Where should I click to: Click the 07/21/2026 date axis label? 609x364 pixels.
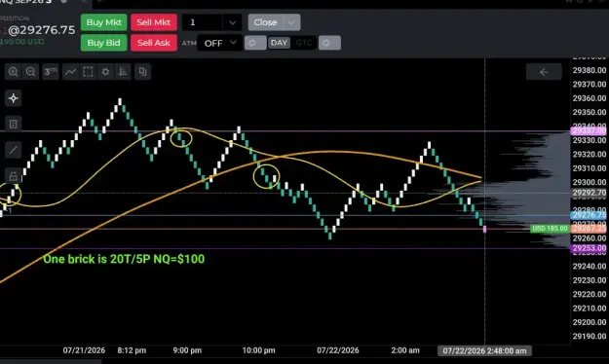coord(84,350)
